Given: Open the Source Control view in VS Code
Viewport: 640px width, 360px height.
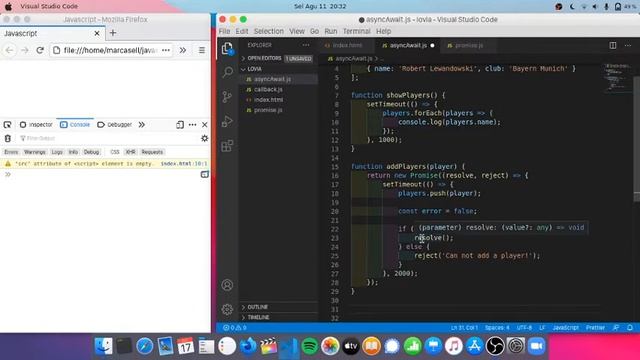Looking at the screenshot, I should [227, 97].
